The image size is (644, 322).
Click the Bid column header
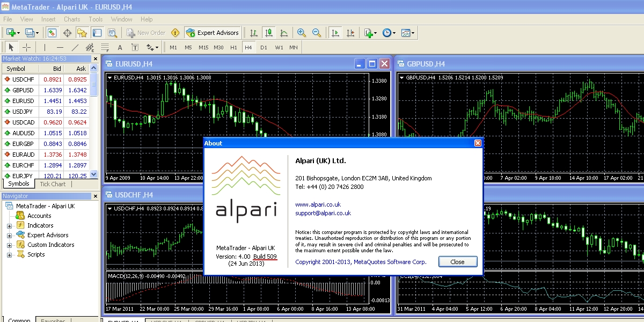[52, 69]
